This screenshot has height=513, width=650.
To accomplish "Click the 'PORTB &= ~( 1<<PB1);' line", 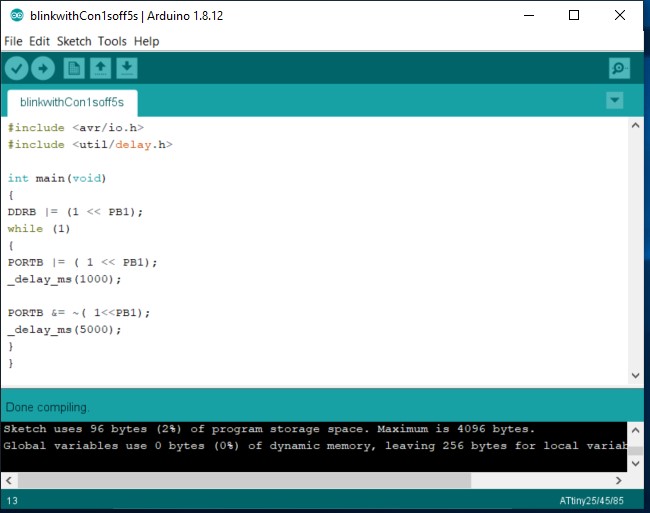I will (79, 313).
